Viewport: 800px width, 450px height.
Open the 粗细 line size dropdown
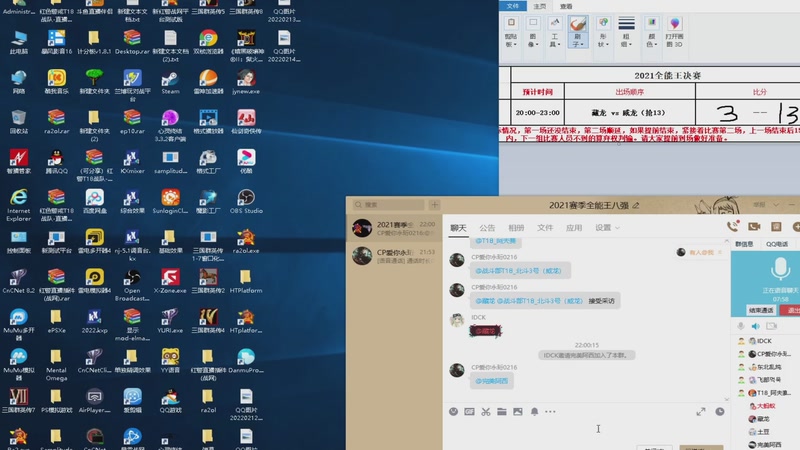pos(626,41)
